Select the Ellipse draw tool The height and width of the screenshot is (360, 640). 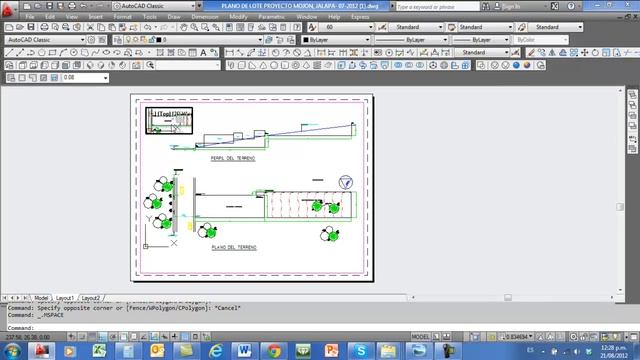[x=106, y=53]
